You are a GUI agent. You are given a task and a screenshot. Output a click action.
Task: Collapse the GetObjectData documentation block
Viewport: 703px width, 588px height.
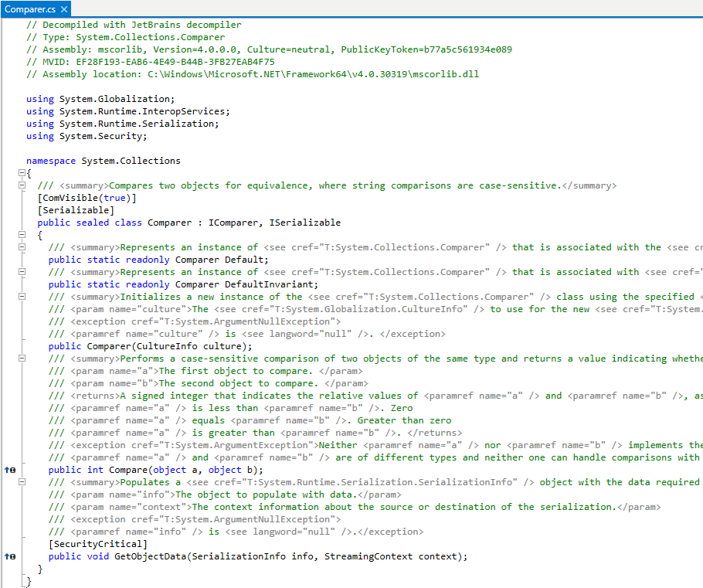(x=22, y=482)
